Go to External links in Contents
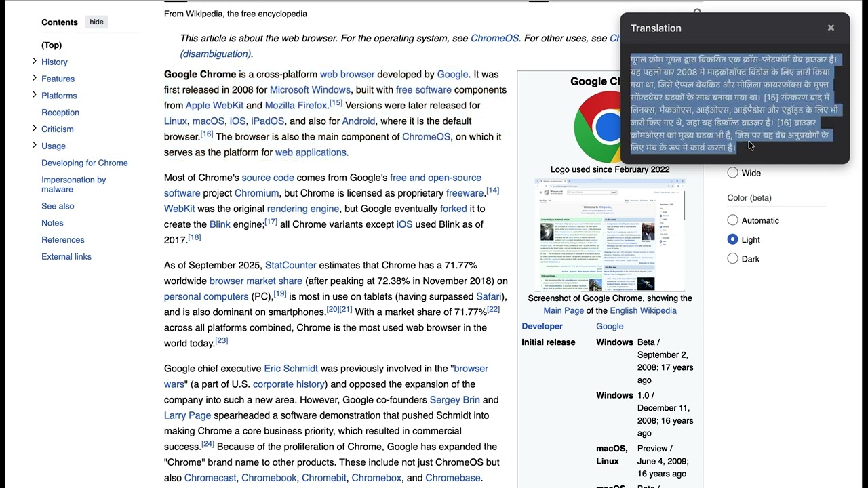This screenshot has height=488, width=868. (x=66, y=257)
